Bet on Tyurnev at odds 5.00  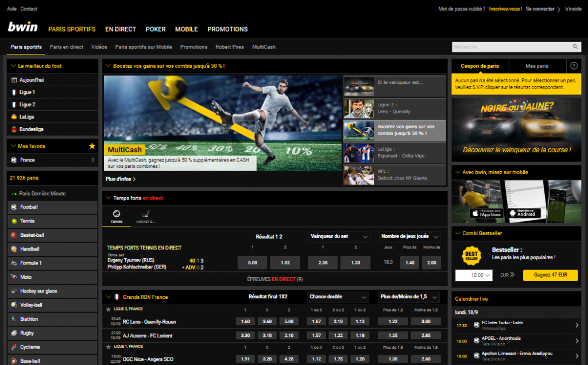253,263
